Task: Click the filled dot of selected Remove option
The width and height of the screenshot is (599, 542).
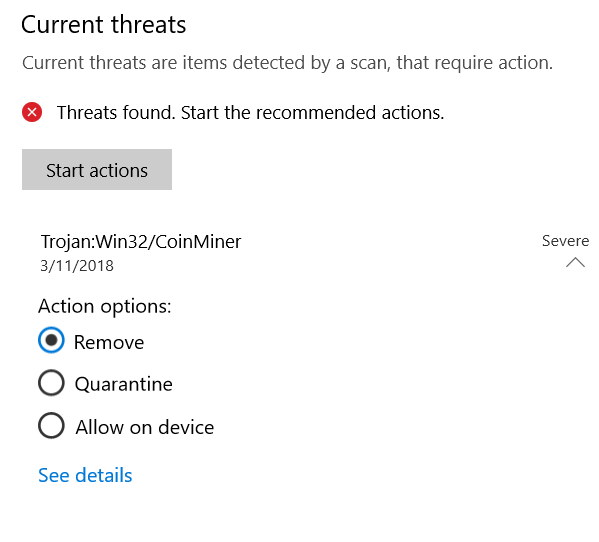Action: coord(51,340)
